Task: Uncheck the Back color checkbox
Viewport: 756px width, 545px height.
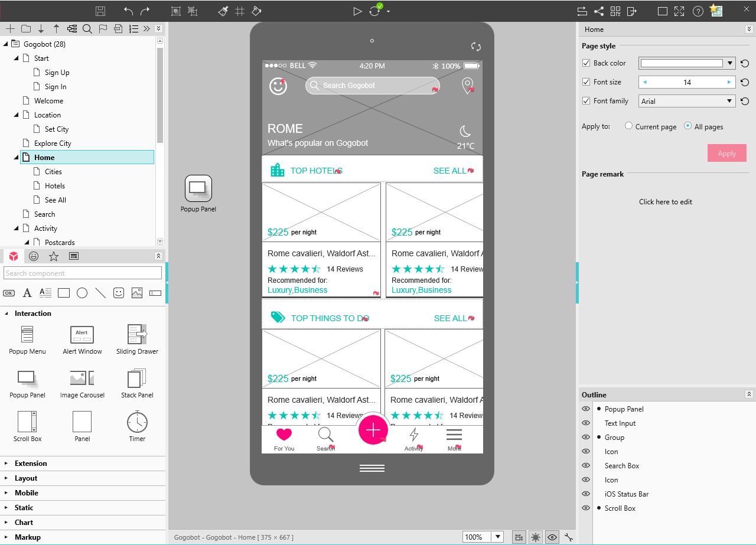Action: (x=586, y=63)
